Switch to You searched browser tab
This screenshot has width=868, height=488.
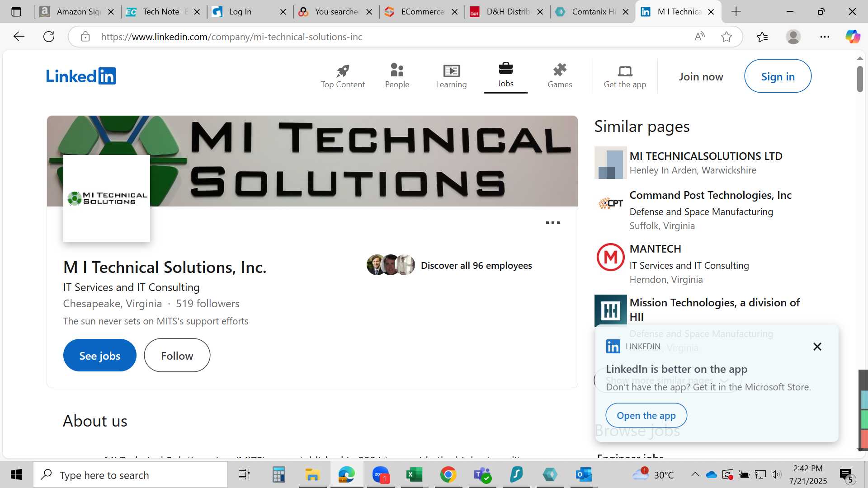[x=335, y=12]
